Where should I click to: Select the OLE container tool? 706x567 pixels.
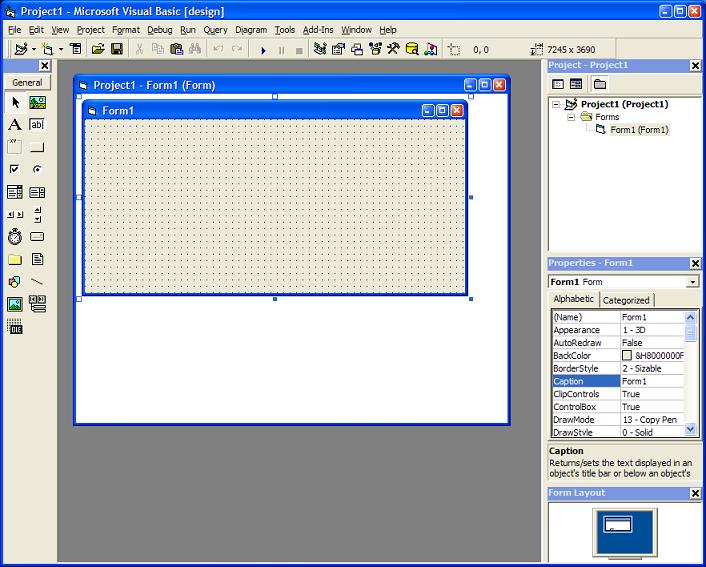(15, 327)
